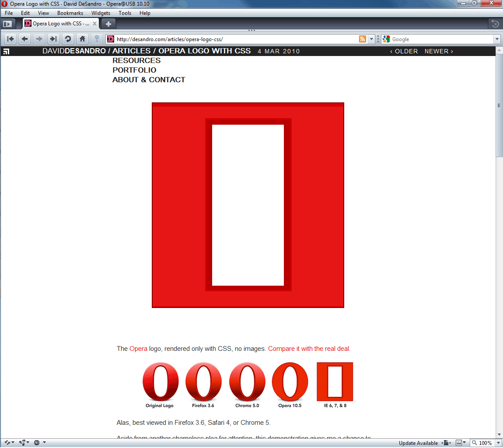Expand the address bar history dropdown
This screenshot has height=448, width=503.
pos(371,39)
